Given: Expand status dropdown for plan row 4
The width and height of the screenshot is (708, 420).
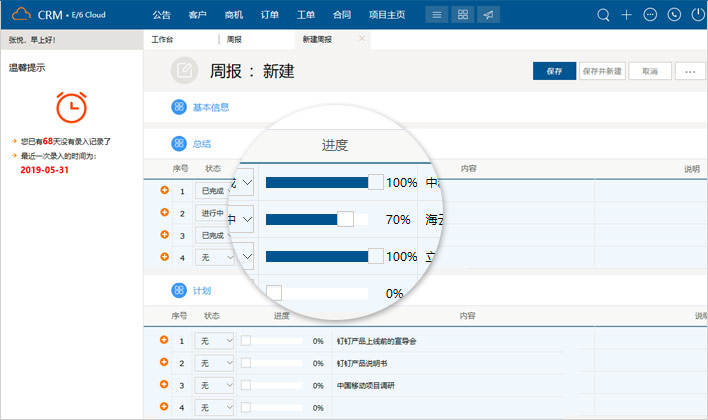Looking at the screenshot, I should pyautogui.click(x=214, y=407).
